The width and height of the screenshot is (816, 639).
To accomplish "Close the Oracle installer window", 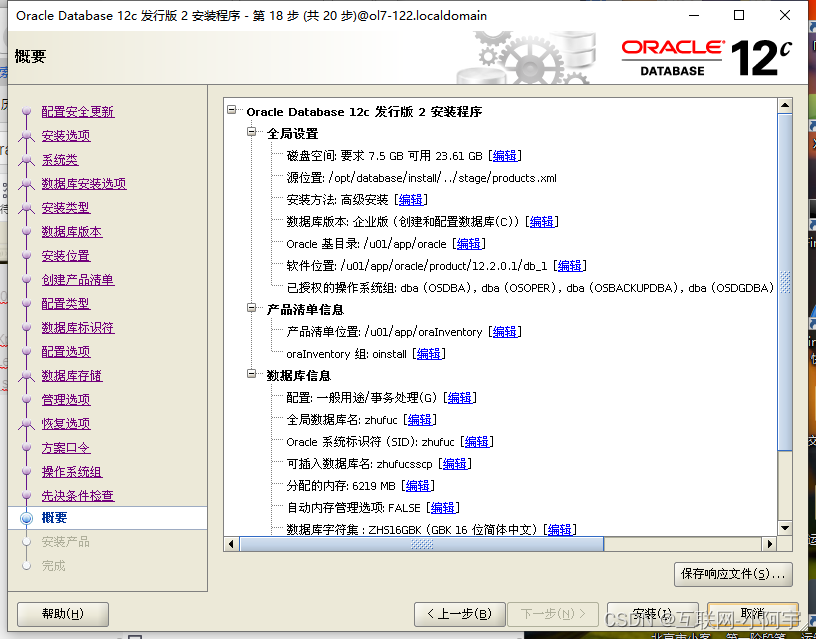I will coord(785,16).
